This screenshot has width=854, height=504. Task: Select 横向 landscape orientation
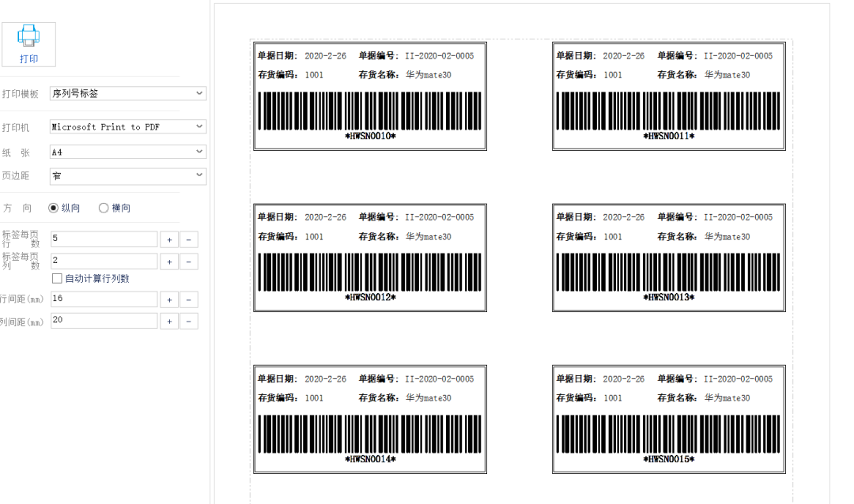click(x=115, y=208)
